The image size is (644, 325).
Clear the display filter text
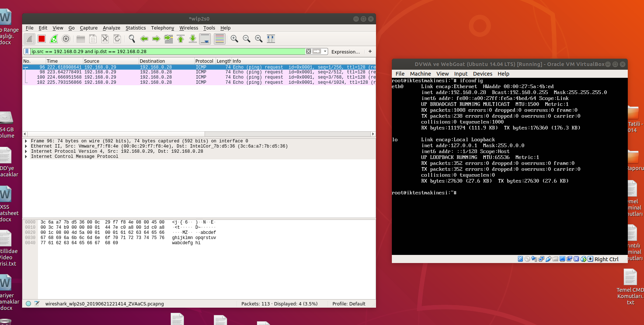tap(309, 52)
